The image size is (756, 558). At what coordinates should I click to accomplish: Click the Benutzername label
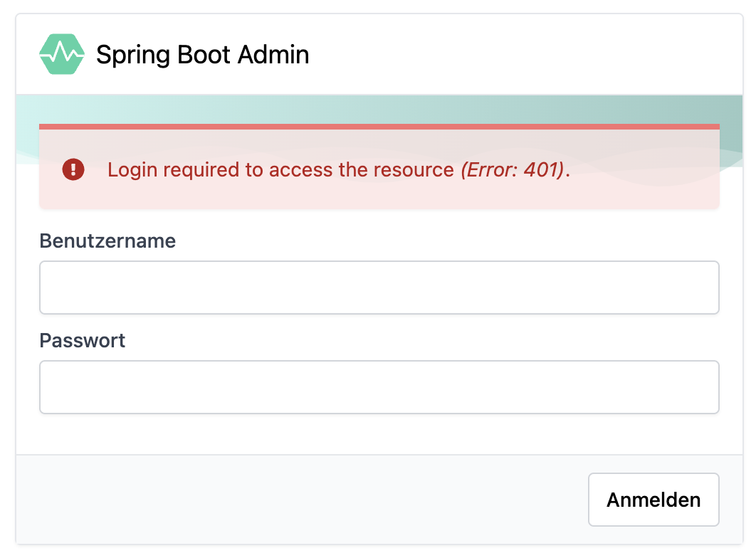pos(107,241)
